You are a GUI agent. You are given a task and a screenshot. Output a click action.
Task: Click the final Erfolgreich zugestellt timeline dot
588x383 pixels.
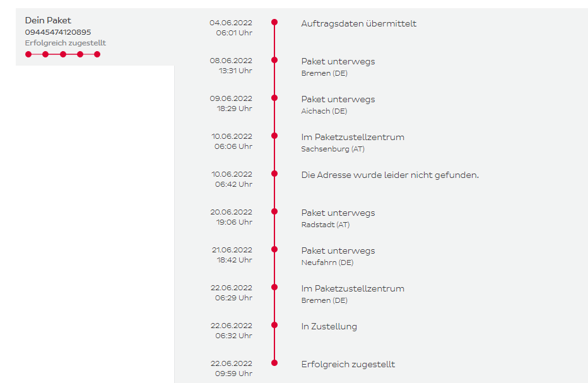[x=274, y=363]
